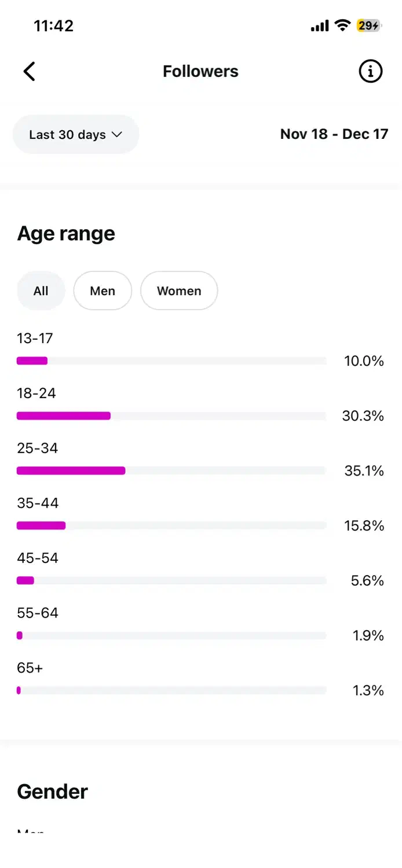Viewport: 402px width, 868px height.
Task: Tap the Nov 18 - Dec 17 date range
Action: [x=334, y=134]
